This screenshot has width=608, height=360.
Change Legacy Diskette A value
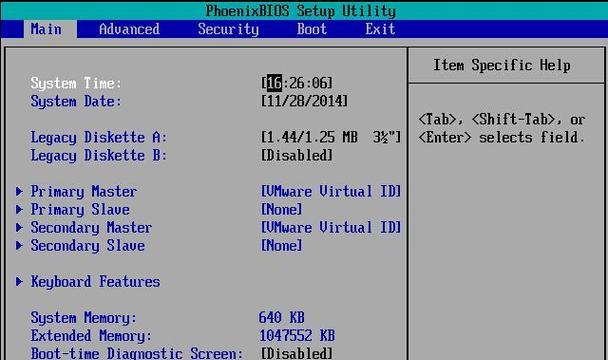click(x=331, y=137)
